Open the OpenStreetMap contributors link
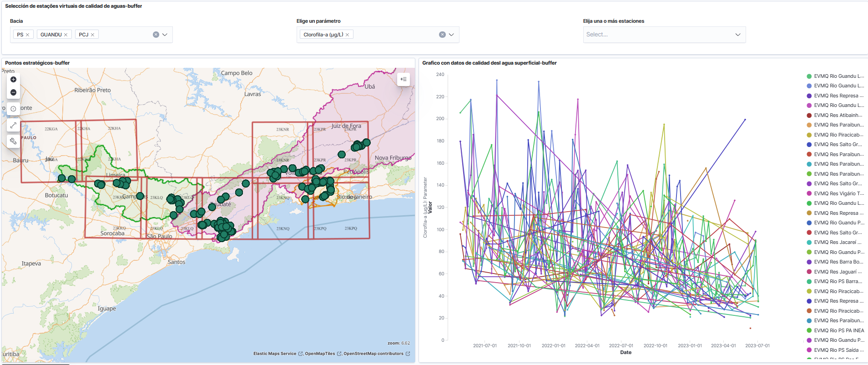This screenshot has width=868, height=365. 373,354
